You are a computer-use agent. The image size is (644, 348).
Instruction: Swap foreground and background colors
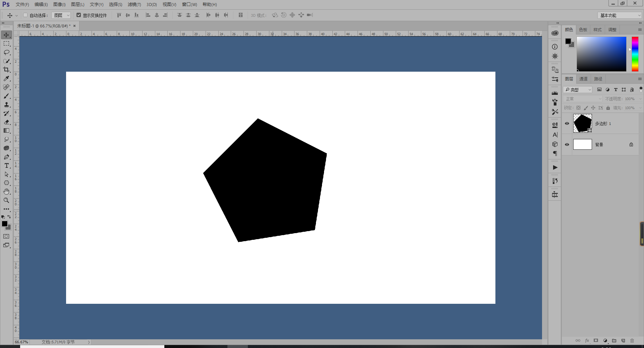(9, 217)
